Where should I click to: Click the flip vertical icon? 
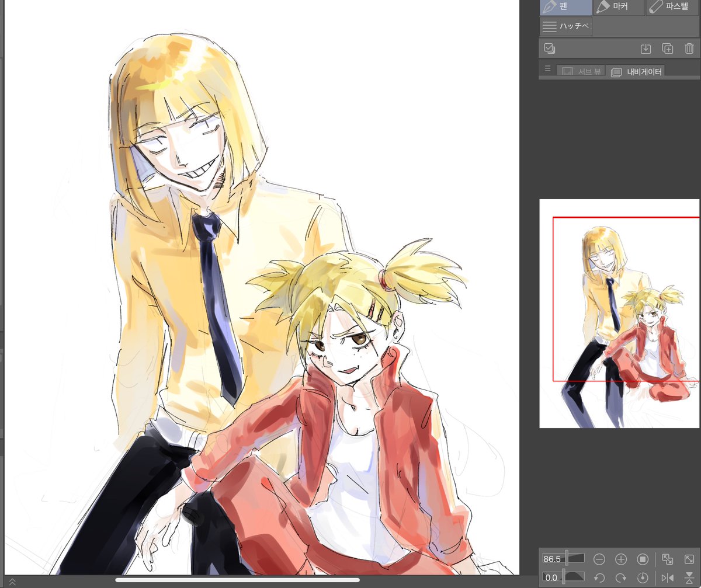point(689,578)
